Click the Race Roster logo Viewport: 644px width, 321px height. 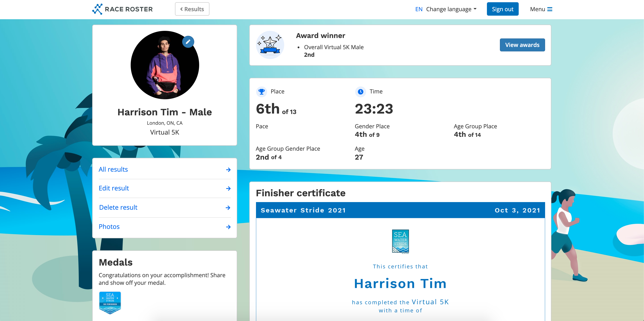tap(122, 9)
